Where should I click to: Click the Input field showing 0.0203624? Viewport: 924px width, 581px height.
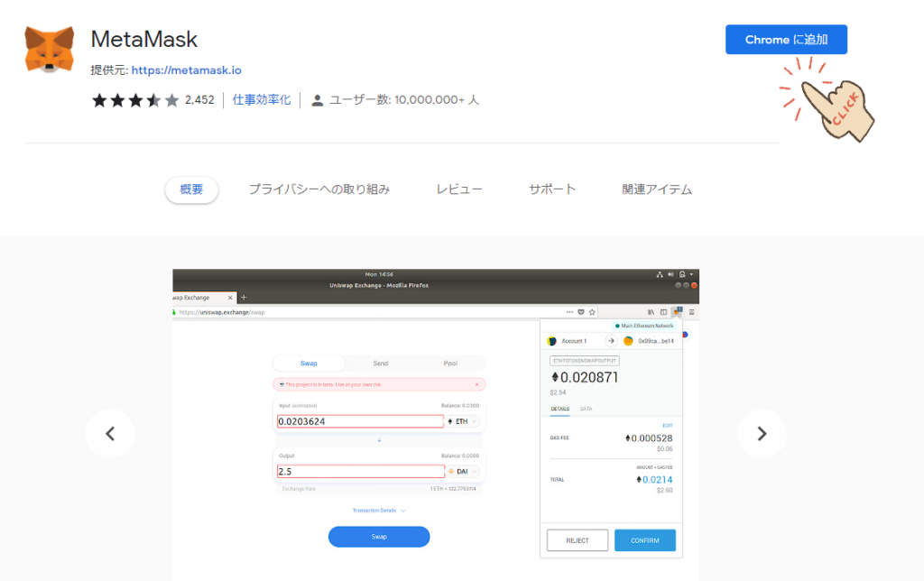tap(360, 421)
